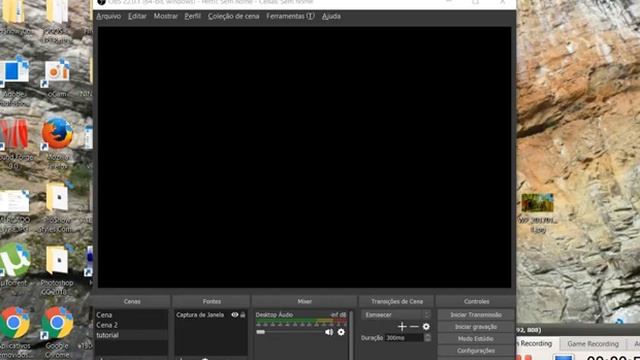Adjust the Desktop Áudio volume slider
The height and width of the screenshot is (360, 640).
pyautogui.click(x=290, y=332)
